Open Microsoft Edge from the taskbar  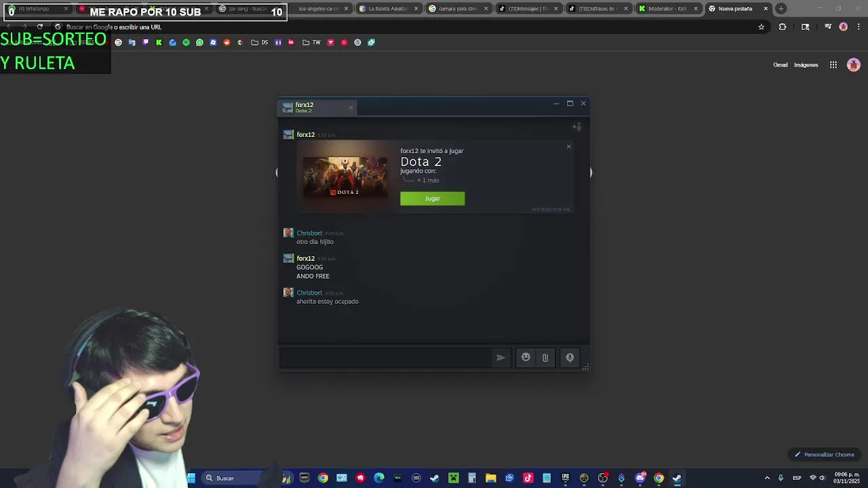pos(379,479)
